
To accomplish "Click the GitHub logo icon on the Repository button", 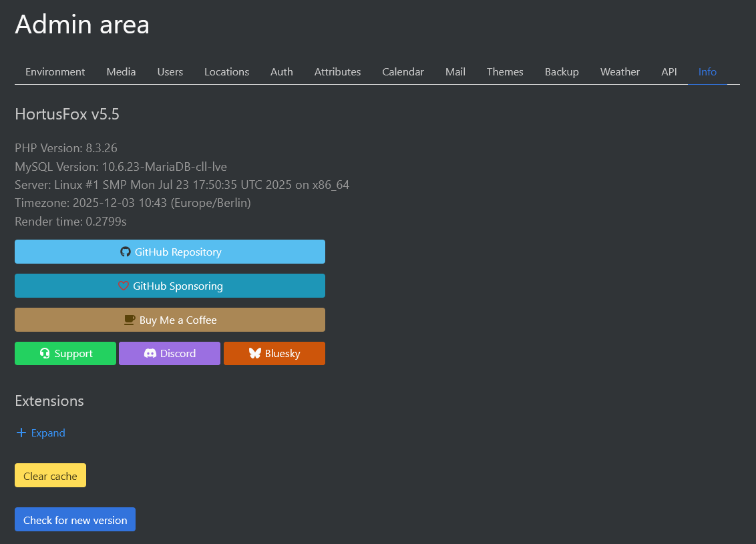I will pos(126,252).
